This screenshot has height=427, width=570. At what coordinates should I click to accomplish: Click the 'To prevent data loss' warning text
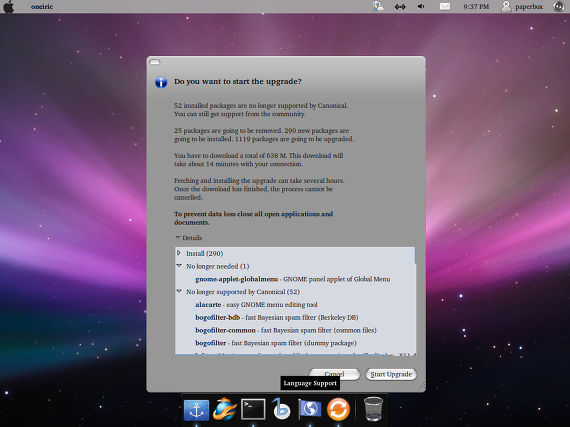[x=253, y=218]
